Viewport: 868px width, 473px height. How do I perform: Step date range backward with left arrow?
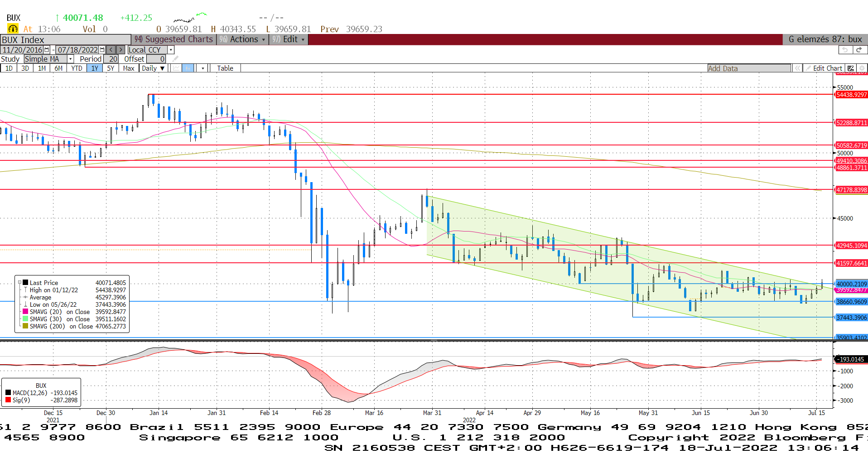[111, 50]
